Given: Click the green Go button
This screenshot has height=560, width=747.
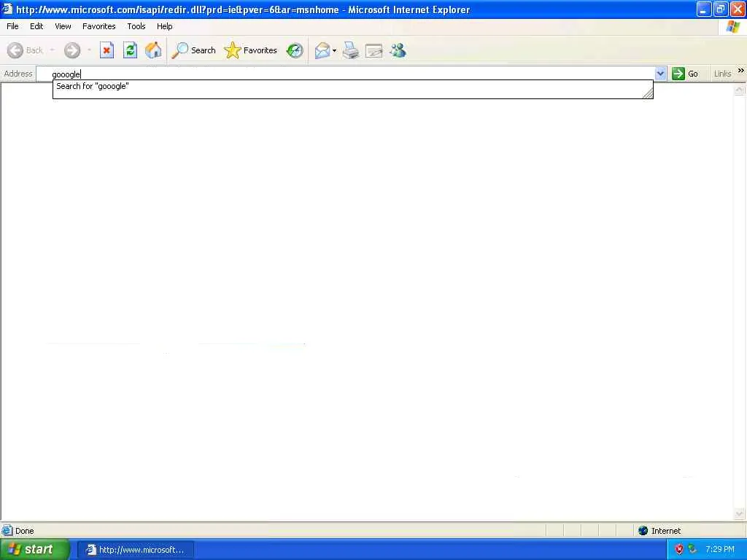Looking at the screenshot, I should pos(685,74).
